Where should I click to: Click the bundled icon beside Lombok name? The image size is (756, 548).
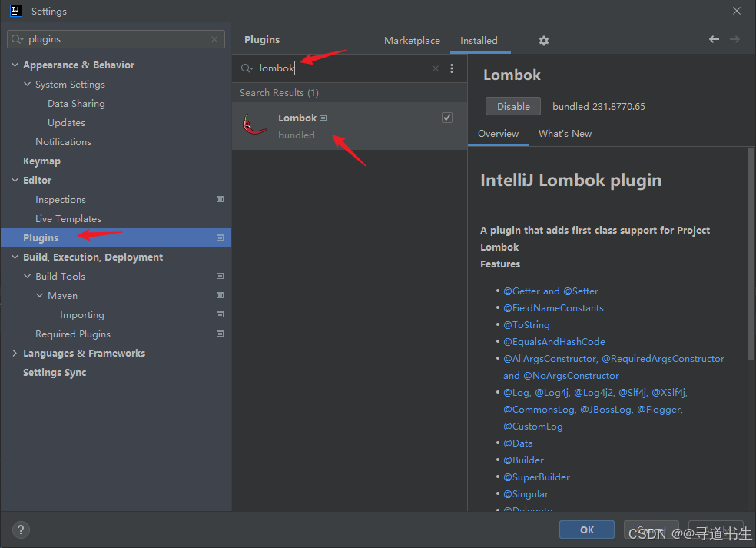(x=323, y=118)
